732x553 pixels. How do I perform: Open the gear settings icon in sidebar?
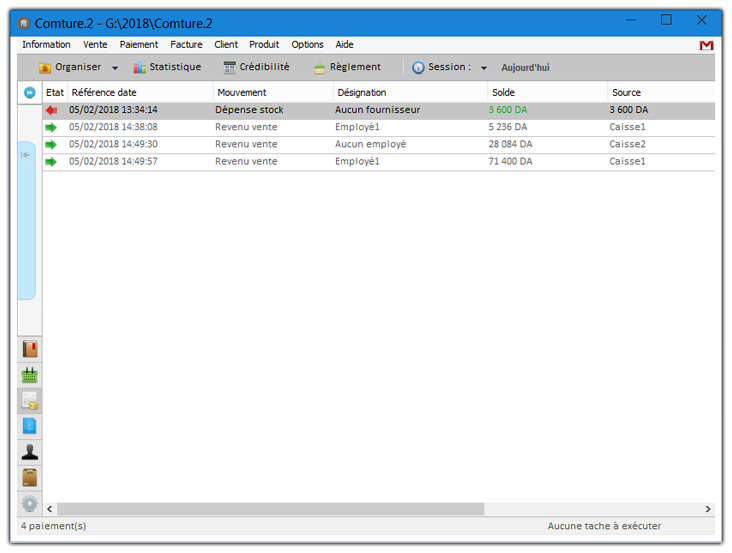(x=30, y=504)
